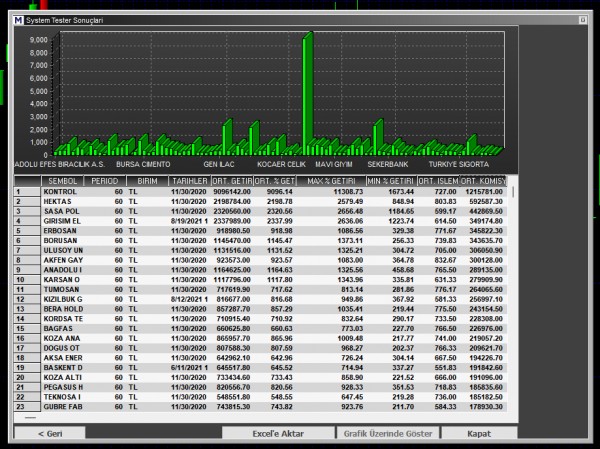Screen dimensions: 600x449
Task: Export results with Excel'e Aktar button
Action: (278, 433)
